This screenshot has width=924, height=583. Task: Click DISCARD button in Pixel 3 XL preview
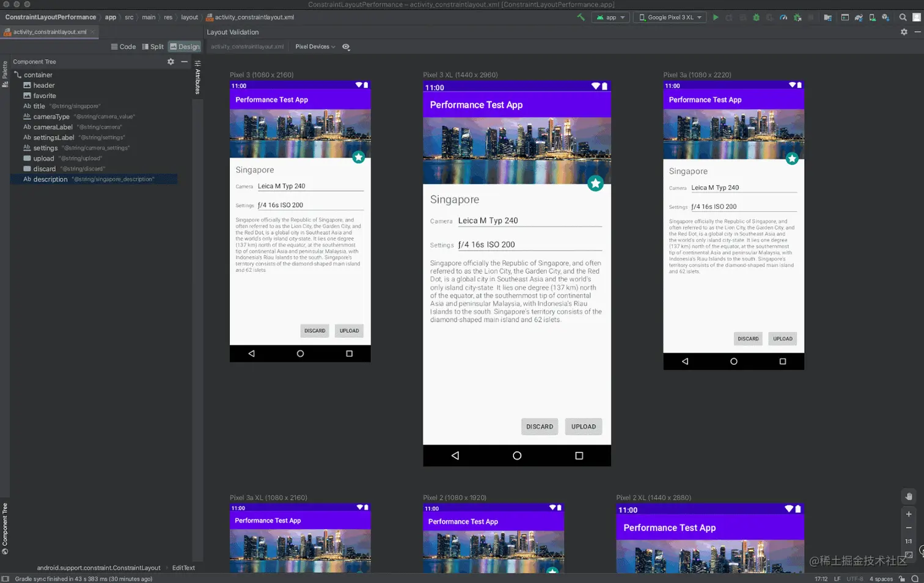[x=540, y=427]
